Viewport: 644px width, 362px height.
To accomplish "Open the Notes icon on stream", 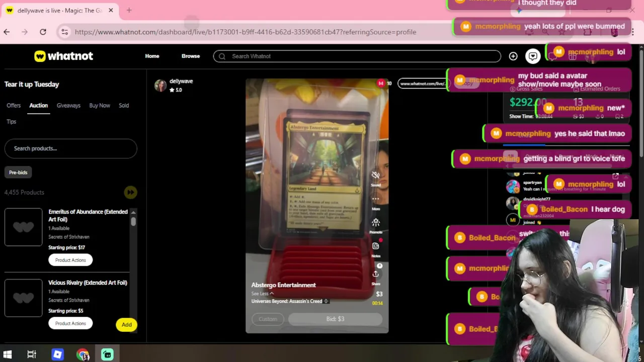I will tap(375, 246).
